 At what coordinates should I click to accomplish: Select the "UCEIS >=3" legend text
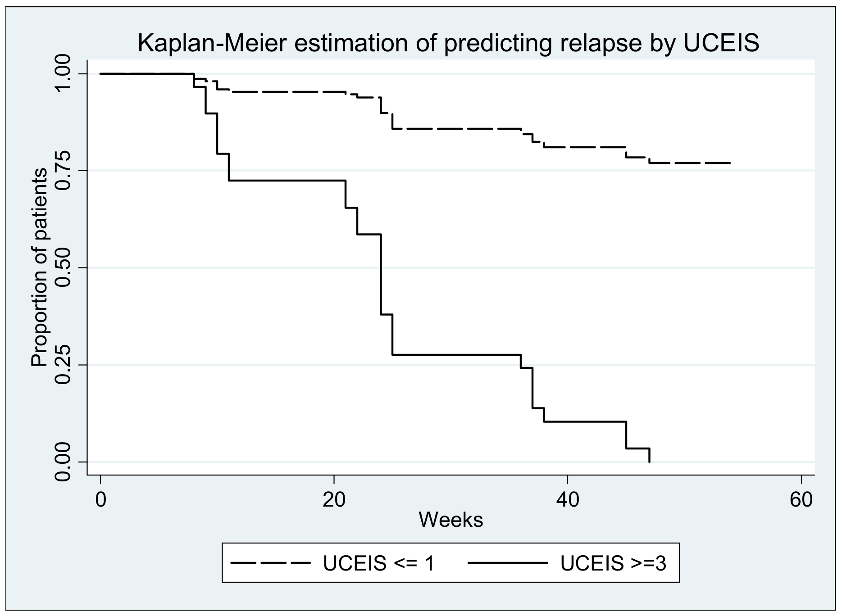[613, 563]
